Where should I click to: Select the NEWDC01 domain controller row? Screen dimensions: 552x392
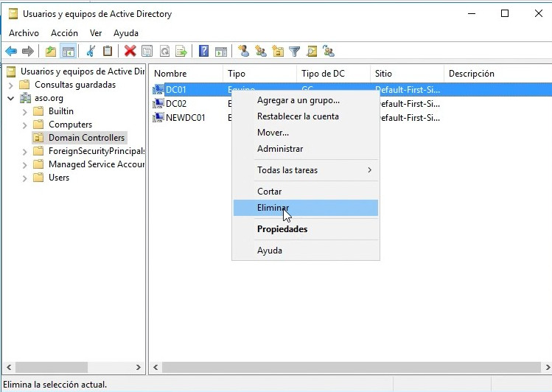[185, 117]
